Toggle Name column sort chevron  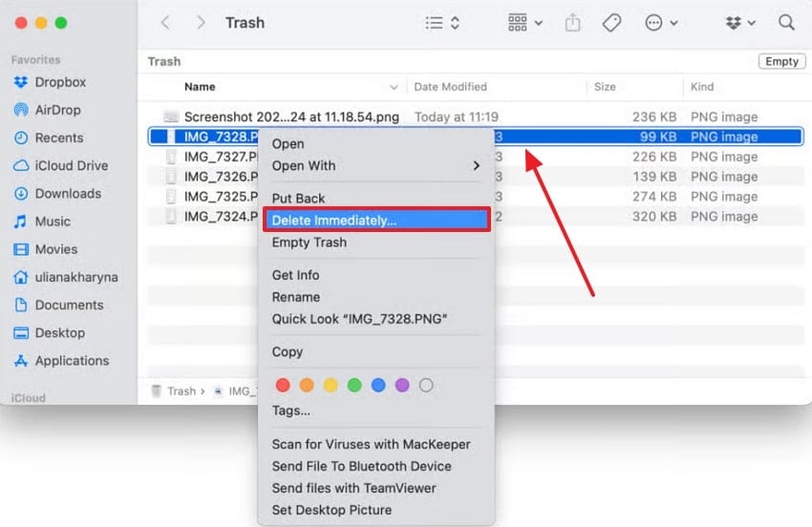coord(394,87)
